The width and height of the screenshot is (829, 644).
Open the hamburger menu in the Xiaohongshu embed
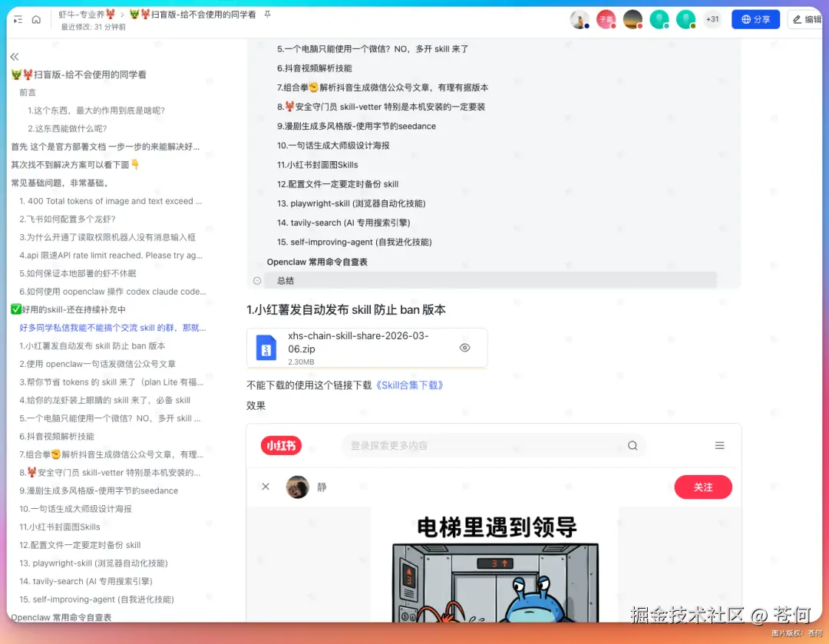point(719,444)
